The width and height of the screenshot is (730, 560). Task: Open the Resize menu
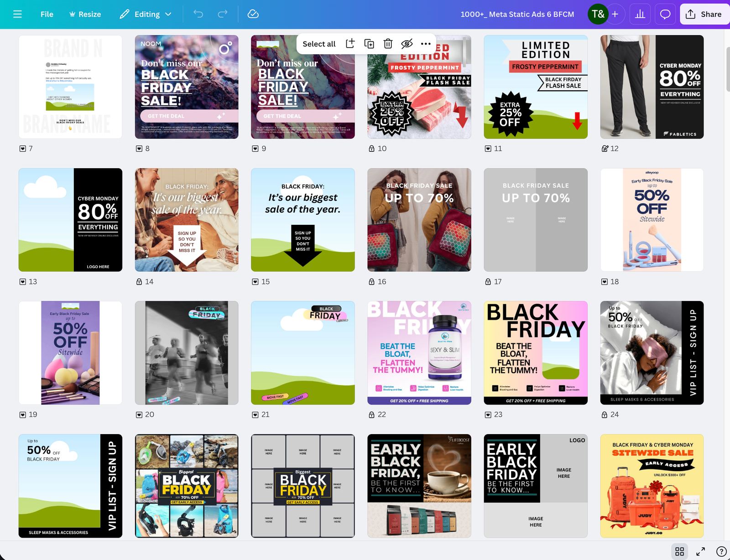point(85,14)
